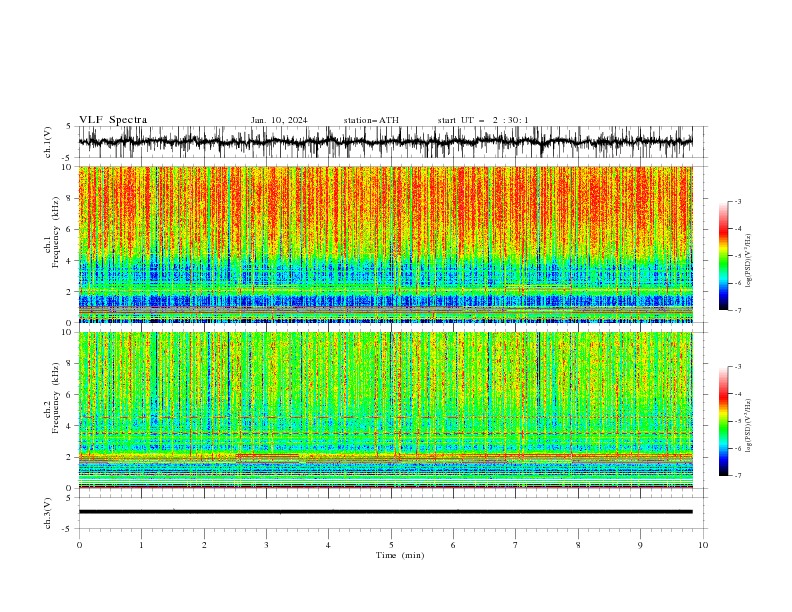Click the ch.1 spectrogram panel

(x=385, y=244)
